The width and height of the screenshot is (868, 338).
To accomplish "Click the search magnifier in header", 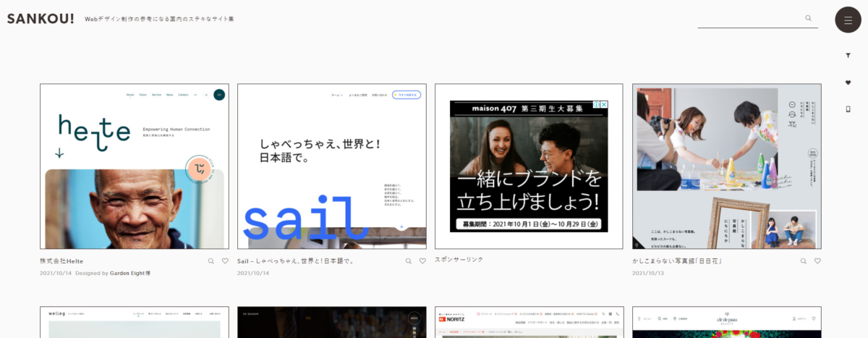I will tap(808, 18).
